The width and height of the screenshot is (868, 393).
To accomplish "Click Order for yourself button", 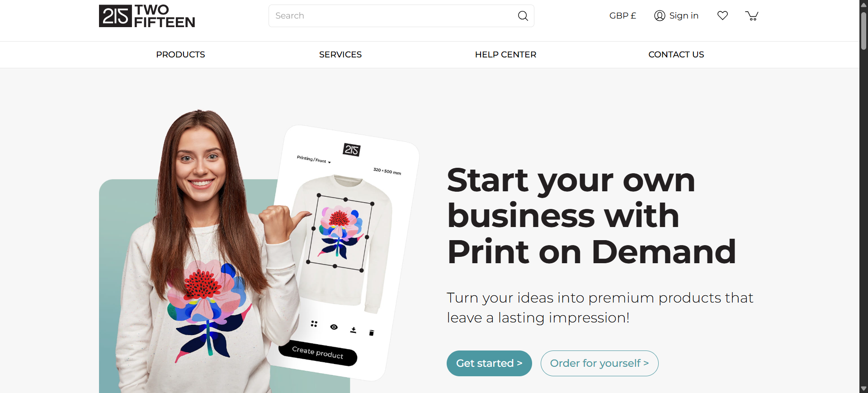I will [599, 363].
